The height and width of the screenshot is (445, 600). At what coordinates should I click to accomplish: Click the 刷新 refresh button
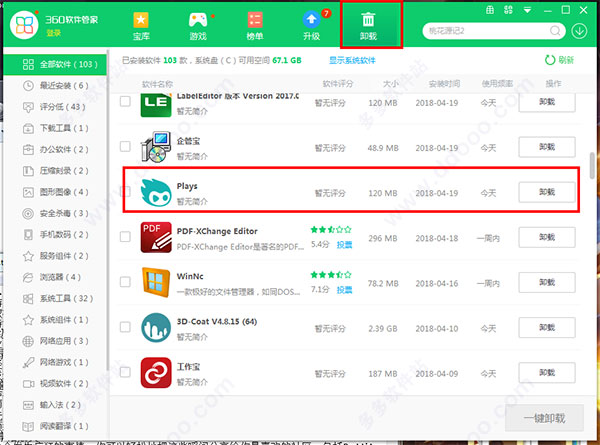[x=559, y=60]
